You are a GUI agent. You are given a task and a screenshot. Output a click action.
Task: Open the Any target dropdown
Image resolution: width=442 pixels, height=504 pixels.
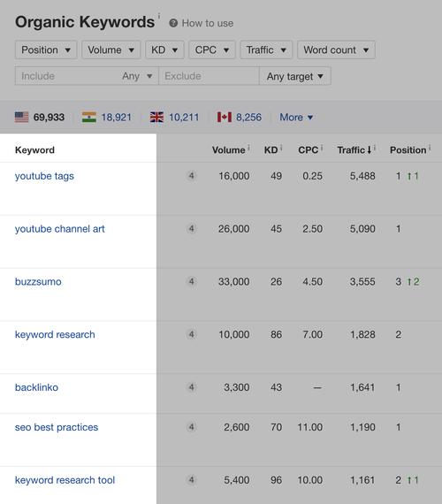pyautogui.click(x=294, y=76)
